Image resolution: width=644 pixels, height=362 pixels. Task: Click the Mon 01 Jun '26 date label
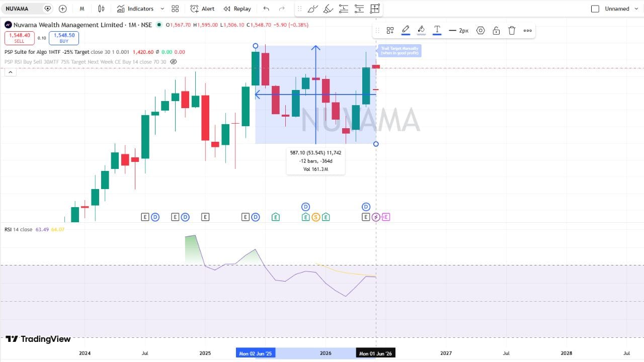[x=375, y=353]
